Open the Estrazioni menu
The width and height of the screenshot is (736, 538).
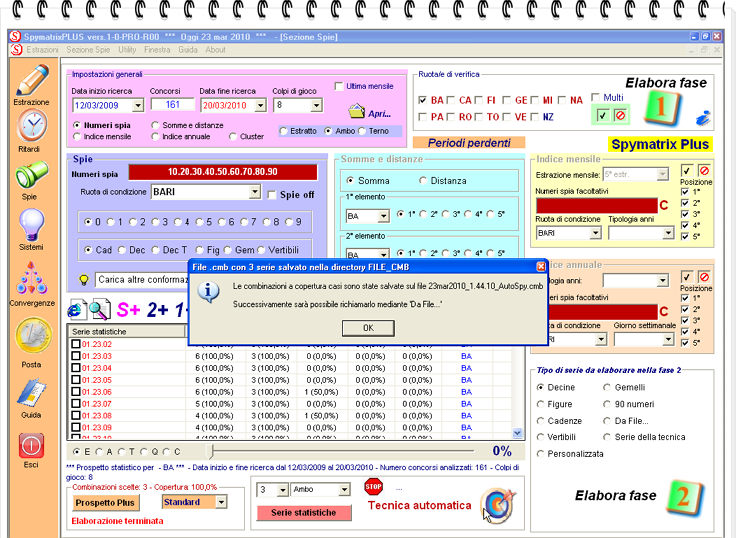point(42,50)
